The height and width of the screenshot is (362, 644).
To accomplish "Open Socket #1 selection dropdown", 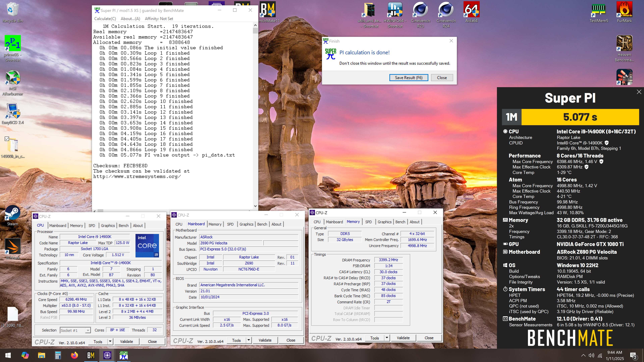I will point(75,330).
